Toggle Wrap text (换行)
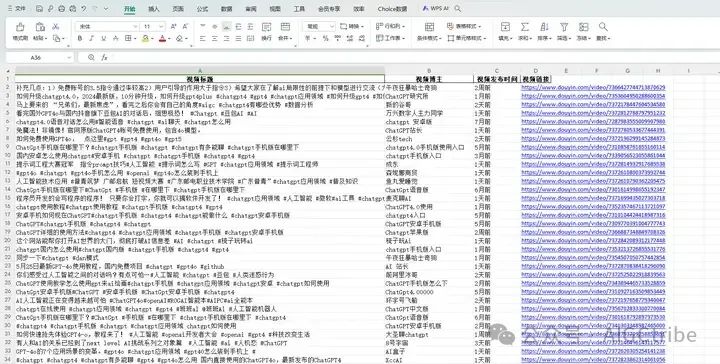 click(x=266, y=31)
